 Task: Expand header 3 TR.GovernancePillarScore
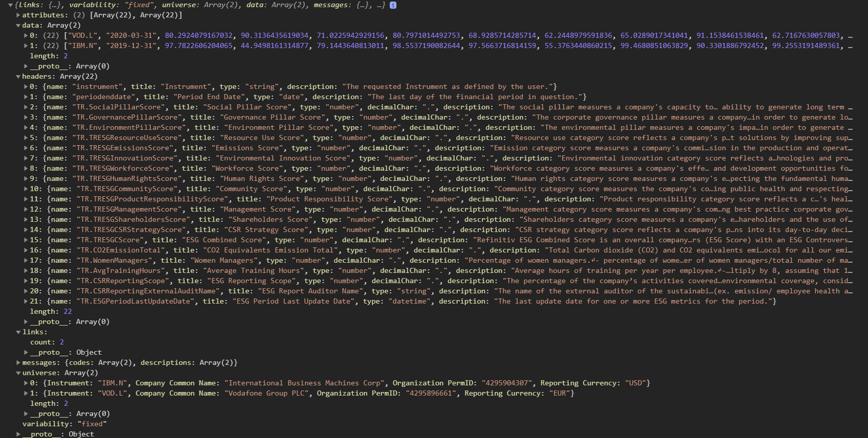26,118
